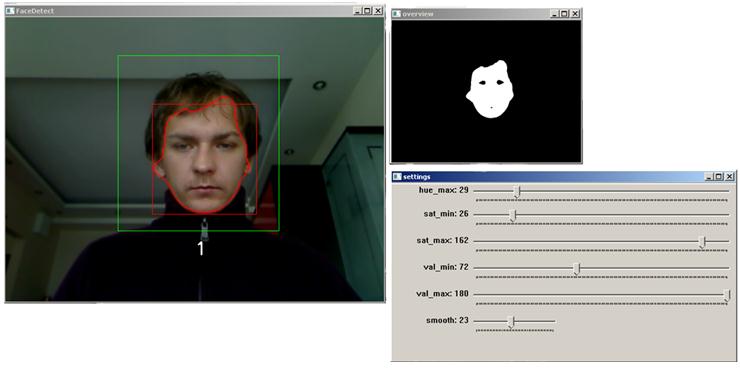Minimize the FaceDetect window
Image resolution: width=740 pixels, height=373 pixels.
click(357, 11)
